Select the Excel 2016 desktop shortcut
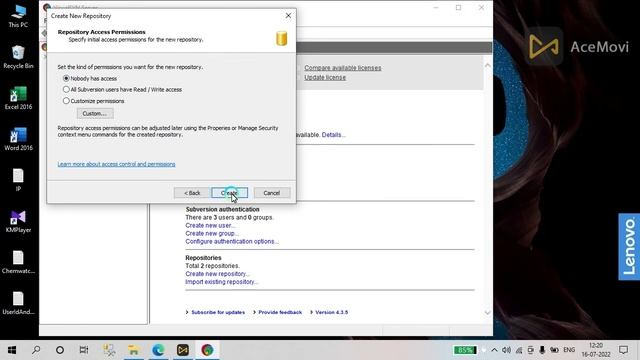Image resolution: width=640 pixels, height=360 pixels. pyautogui.click(x=18, y=98)
